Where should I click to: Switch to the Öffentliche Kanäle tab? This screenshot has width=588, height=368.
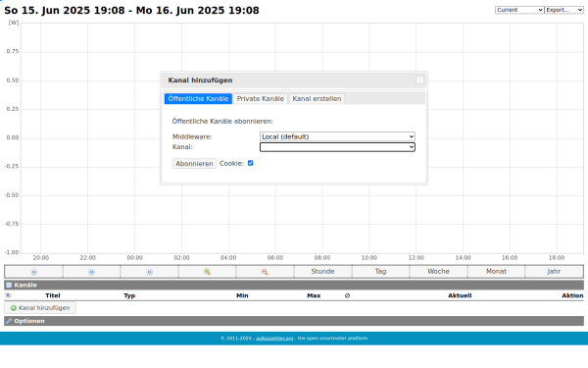pos(198,99)
